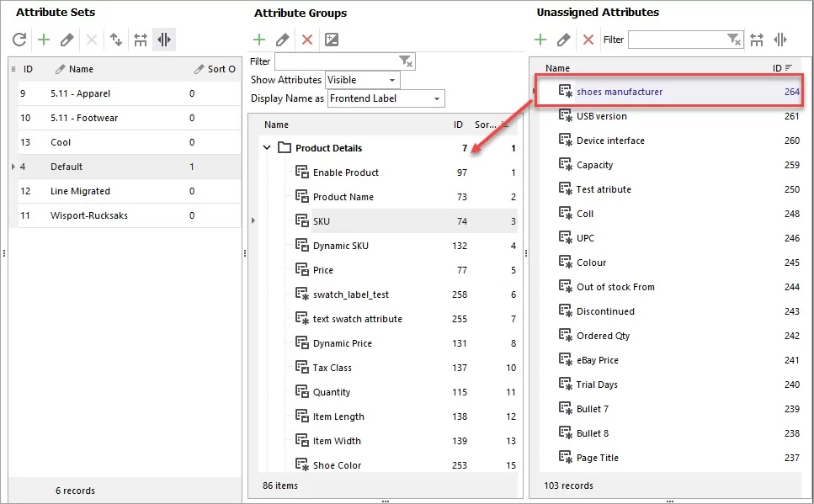Select the USB version unassigned attribute
Viewport: 814px width, 504px height.
pyautogui.click(x=602, y=116)
